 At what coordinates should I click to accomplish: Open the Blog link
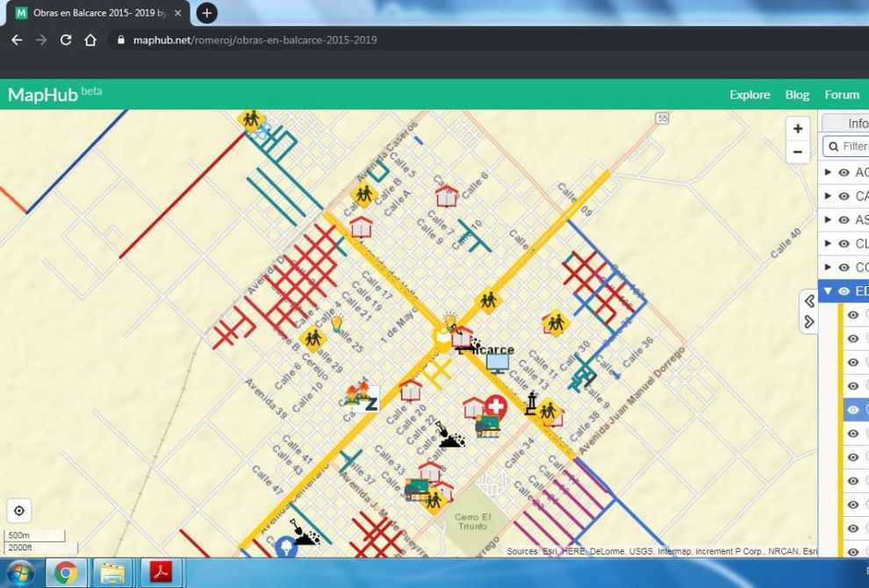[797, 95]
